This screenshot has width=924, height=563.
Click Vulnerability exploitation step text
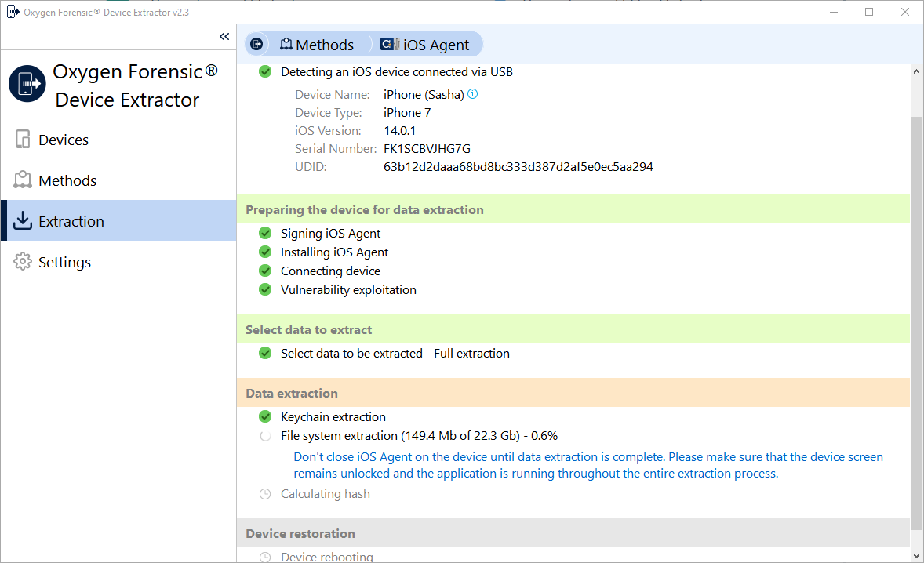click(x=348, y=290)
